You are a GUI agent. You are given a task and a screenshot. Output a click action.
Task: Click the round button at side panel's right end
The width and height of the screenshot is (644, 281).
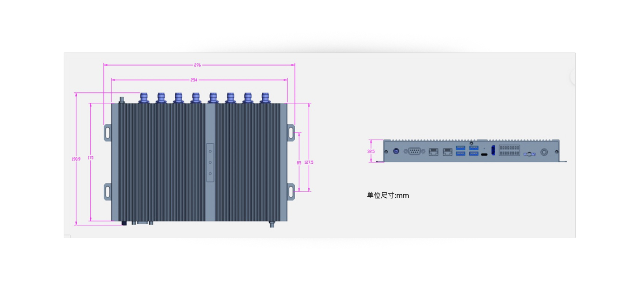[544, 152]
